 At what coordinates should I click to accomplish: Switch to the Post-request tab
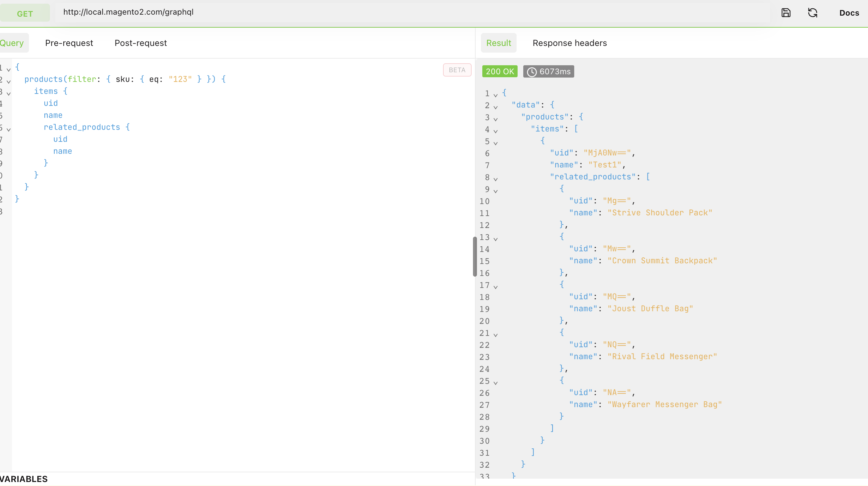click(x=141, y=43)
